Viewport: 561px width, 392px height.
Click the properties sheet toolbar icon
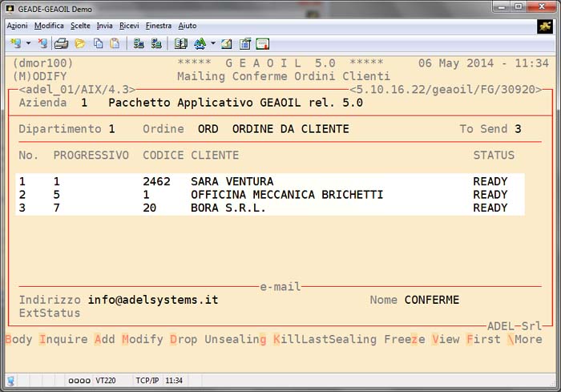(x=244, y=43)
